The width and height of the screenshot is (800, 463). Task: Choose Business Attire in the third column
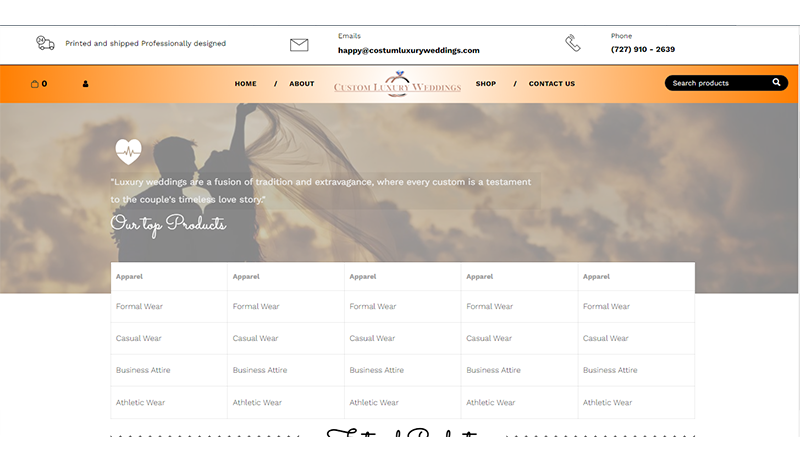[377, 371]
